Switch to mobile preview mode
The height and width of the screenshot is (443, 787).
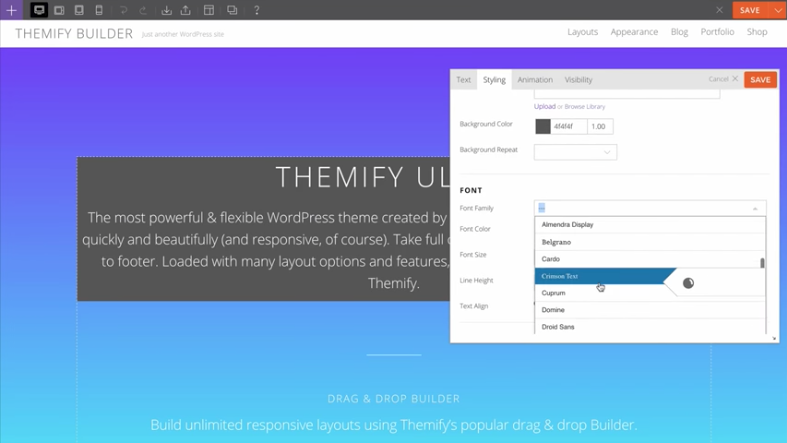tap(99, 10)
